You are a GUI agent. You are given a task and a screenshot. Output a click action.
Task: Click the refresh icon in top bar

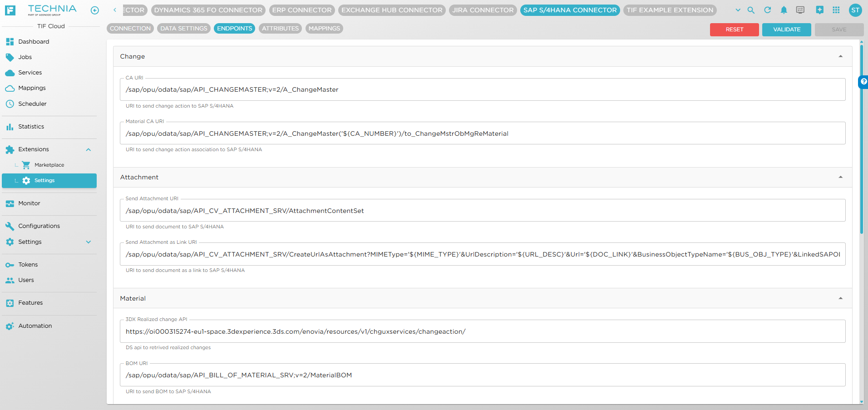point(767,10)
